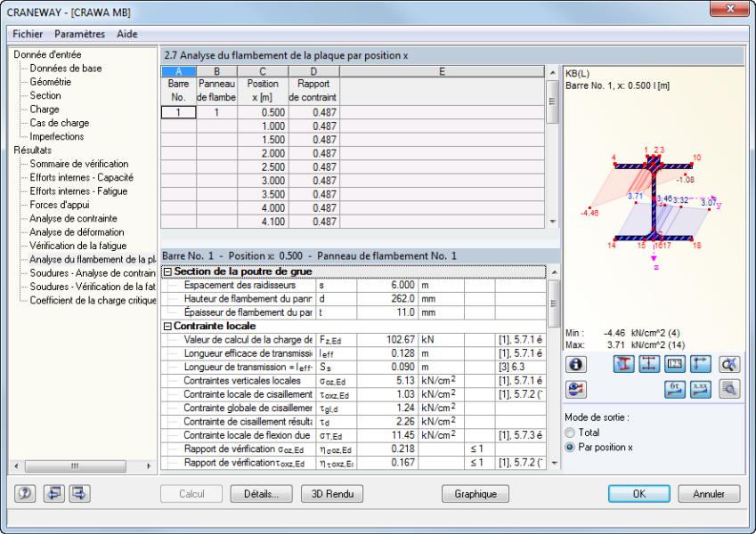Screen dimensions: 756x534
Task: Open Analyse de contrainte results
Action: [x=73, y=218]
